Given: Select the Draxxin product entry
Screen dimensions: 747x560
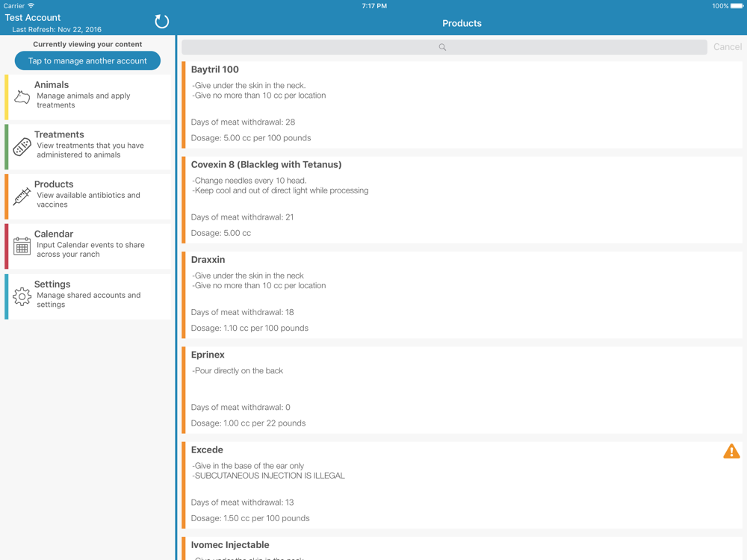Looking at the screenshot, I should pos(462,295).
